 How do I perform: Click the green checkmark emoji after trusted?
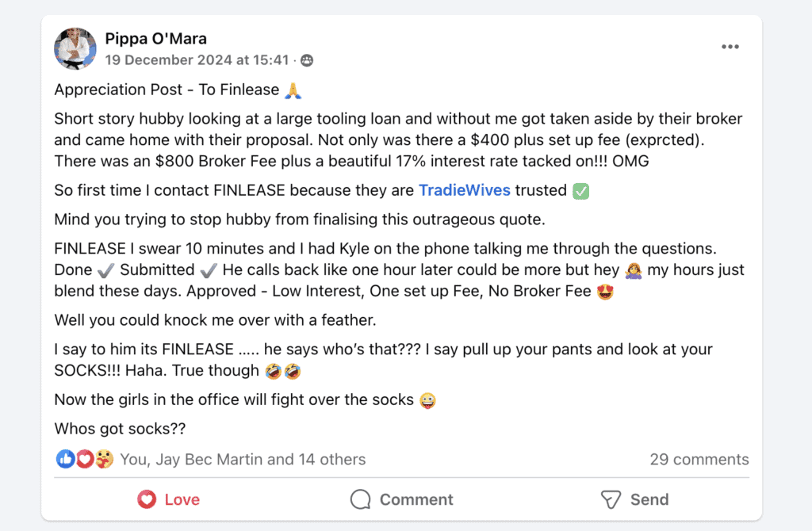580,191
